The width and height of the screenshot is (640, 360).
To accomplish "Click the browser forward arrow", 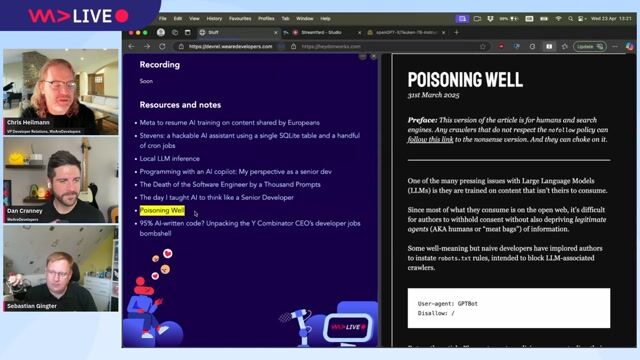I will pyautogui.click(x=147, y=47).
